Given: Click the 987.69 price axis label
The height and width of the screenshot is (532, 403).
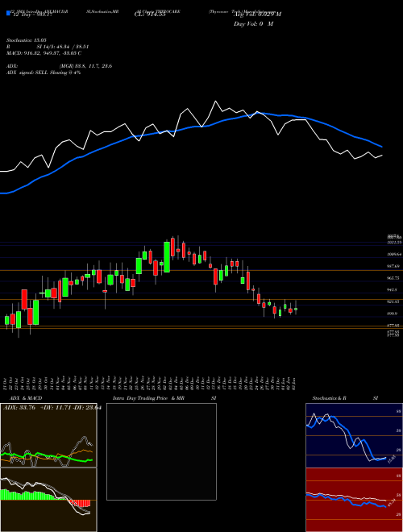Looking at the screenshot, I should click(394, 266).
